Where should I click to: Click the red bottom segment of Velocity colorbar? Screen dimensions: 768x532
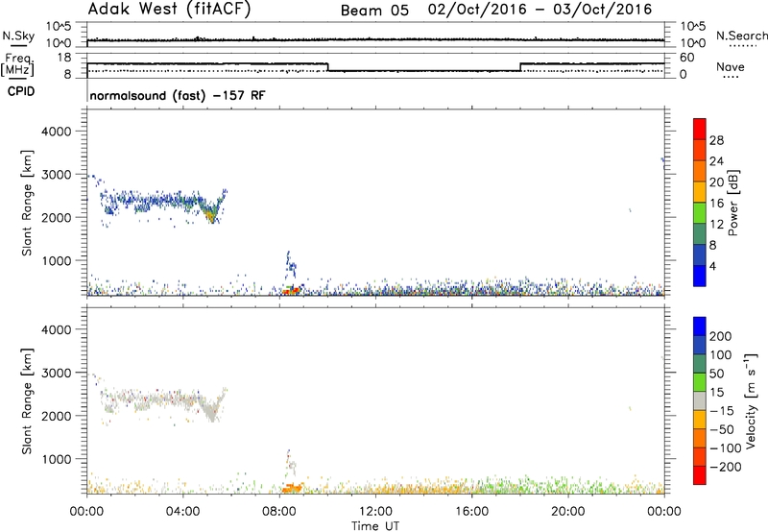click(x=700, y=475)
